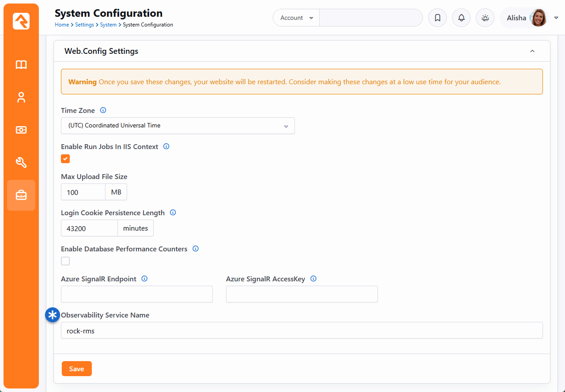Open notifications bell icon
The height and width of the screenshot is (392, 565).
pyautogui.click(x=461, y=18)
